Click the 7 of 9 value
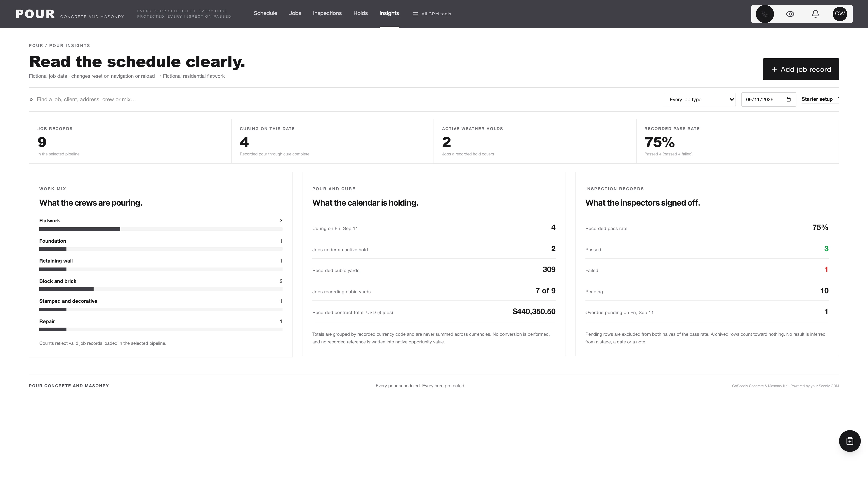The image size is (868, 488). click(545, 291)
